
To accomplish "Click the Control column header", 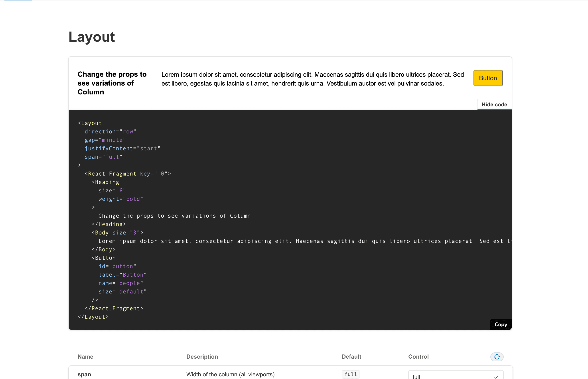I will (x=418, y=357).
